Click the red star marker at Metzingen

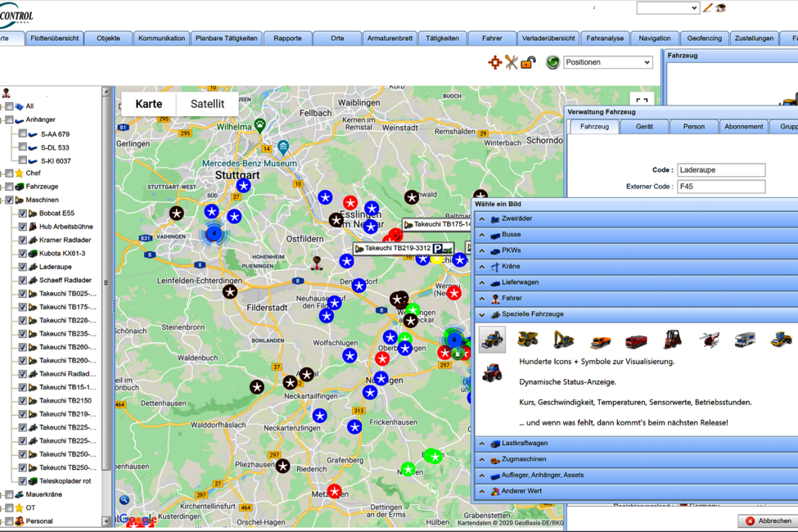[x=335, y=491]
